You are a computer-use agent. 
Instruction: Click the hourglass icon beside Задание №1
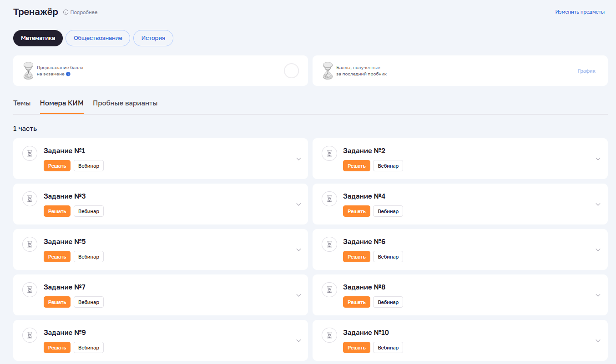click(x=30, y=154)
